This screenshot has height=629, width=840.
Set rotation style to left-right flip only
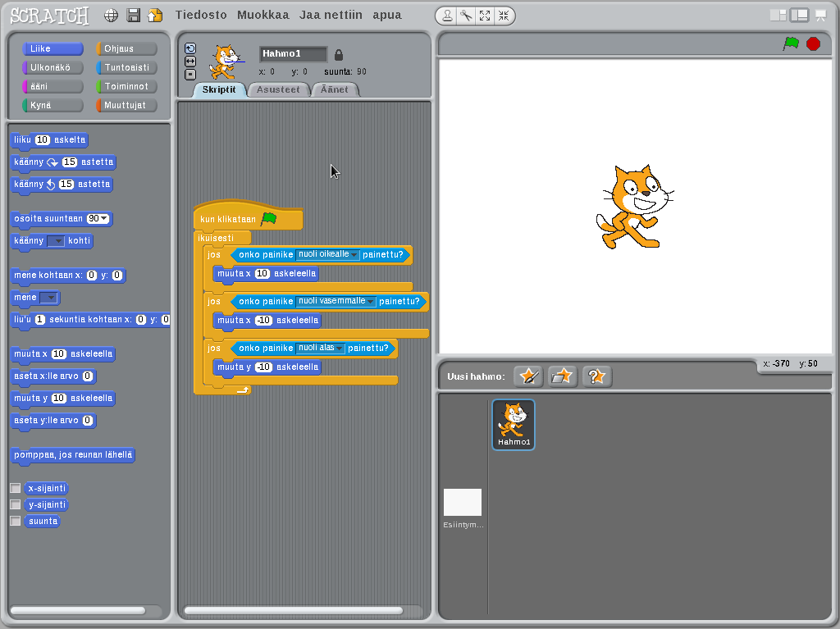[190, 62]
